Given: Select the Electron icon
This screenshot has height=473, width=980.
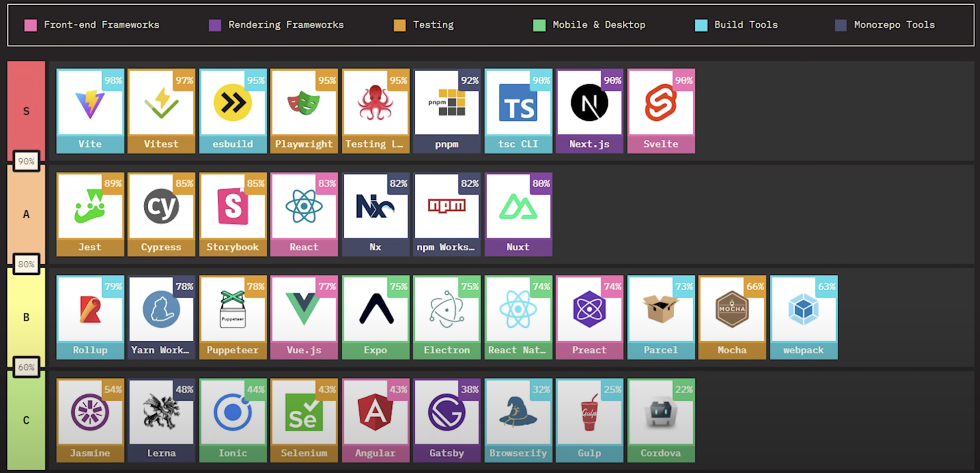Looking at the screenshot, I should tap(447, 309).
